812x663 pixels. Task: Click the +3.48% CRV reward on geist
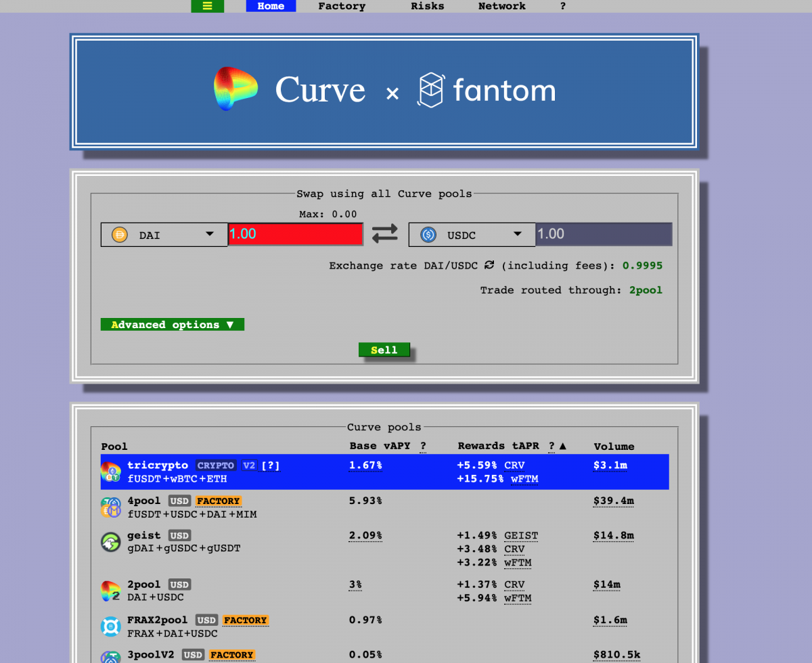click(x=491, y=549)
